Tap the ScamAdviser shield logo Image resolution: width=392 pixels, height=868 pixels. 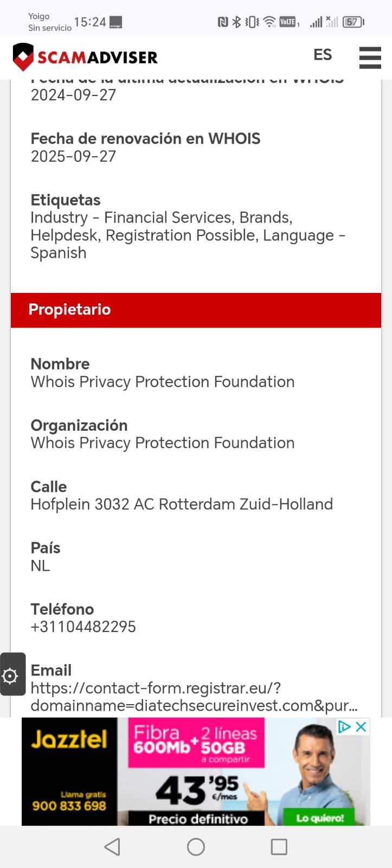[23, 57]
